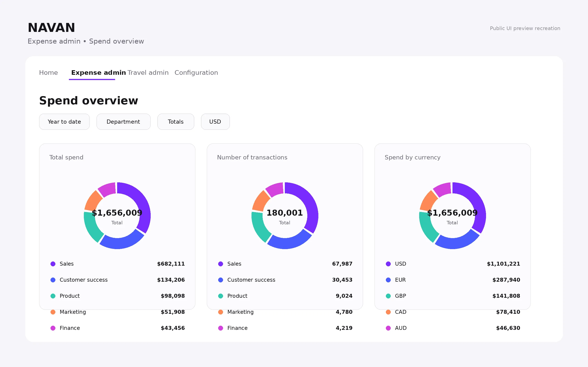The height and width of the screenshot is (367, 588).
Task: Click the pink AUD legend dot
Action: point(388,328)
